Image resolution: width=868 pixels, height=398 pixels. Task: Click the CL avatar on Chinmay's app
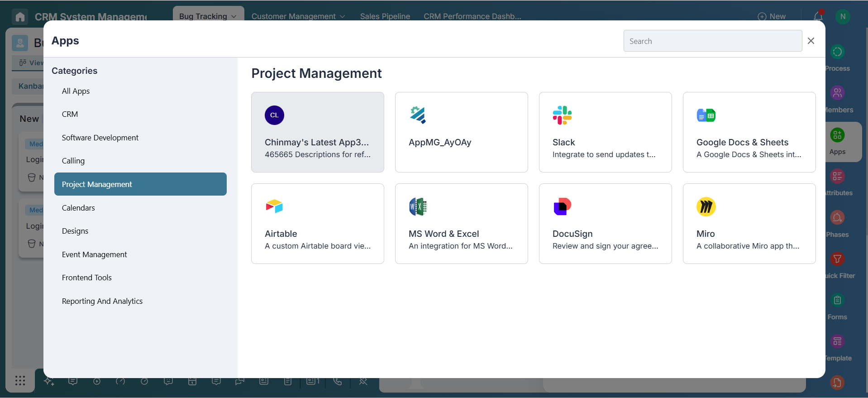click(274, 115)
